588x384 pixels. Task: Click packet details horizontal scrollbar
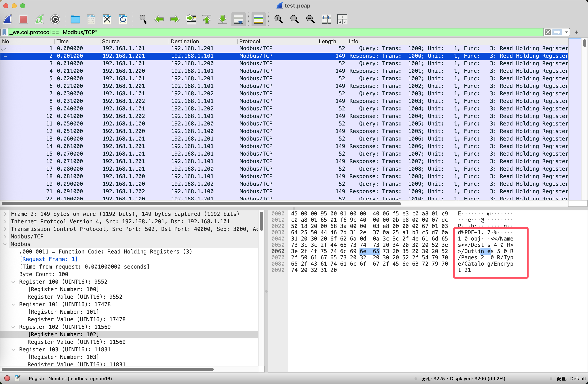pyautogui.click(x=108, y=369)
